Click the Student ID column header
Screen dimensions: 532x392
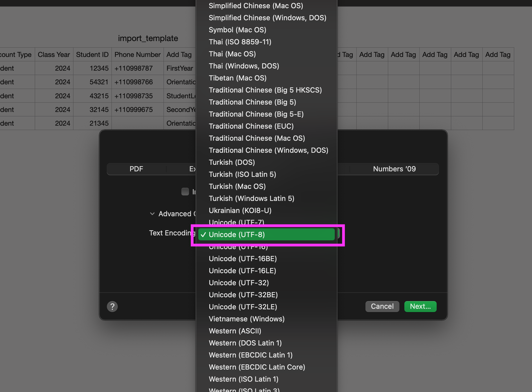point(92,54)
